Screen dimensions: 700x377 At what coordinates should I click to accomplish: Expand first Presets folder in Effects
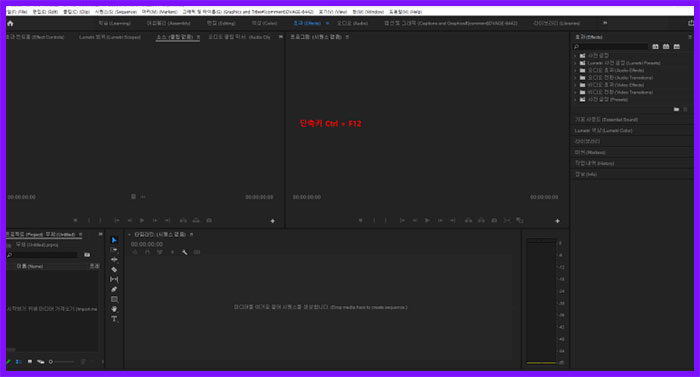tap(575, 56)
